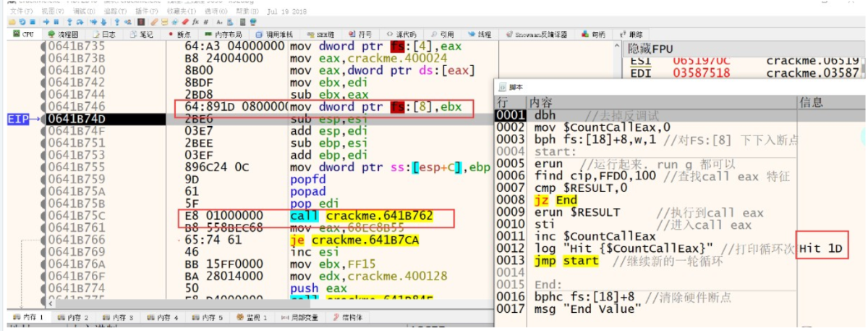Switch to the 内存布局 tab

pyautogui.click(x=223, y=34)
